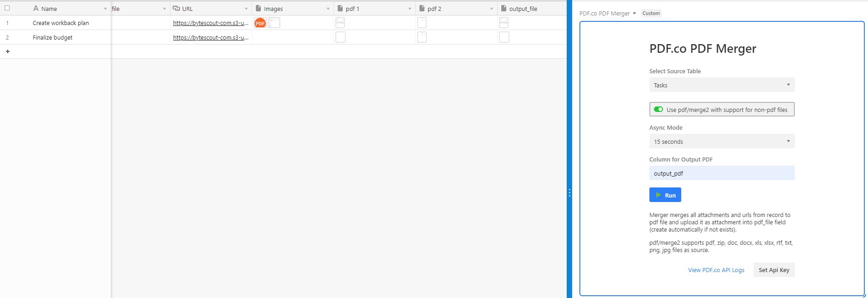Add a new row with the plus icon
This screenshot has height=298, width=868.
pyautogui.click(x=8, y=51)
